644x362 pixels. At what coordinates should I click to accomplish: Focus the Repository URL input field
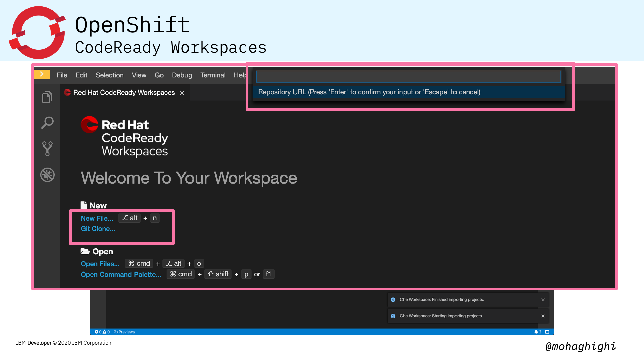click(x=409, y=77)
